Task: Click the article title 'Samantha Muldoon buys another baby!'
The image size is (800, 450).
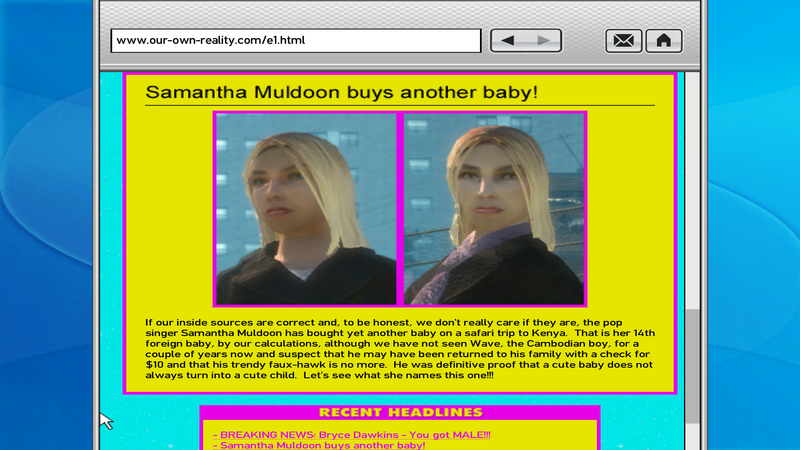Action: click(x=342, y=92)
